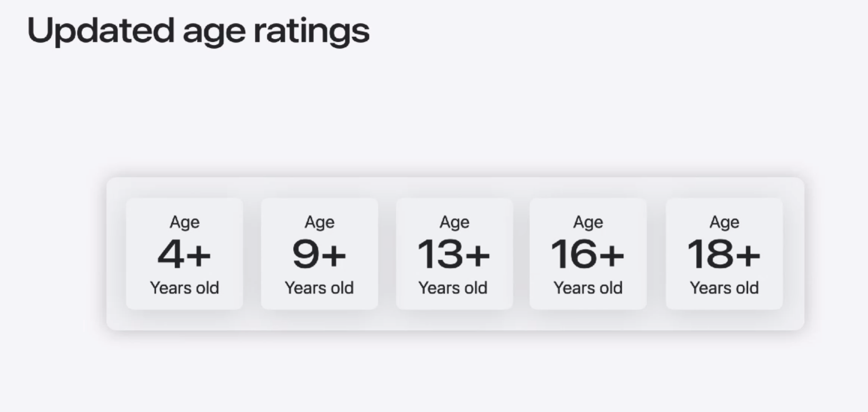Click the number 16 in the fourth card
868x412 pixels.
click(573, 255)
